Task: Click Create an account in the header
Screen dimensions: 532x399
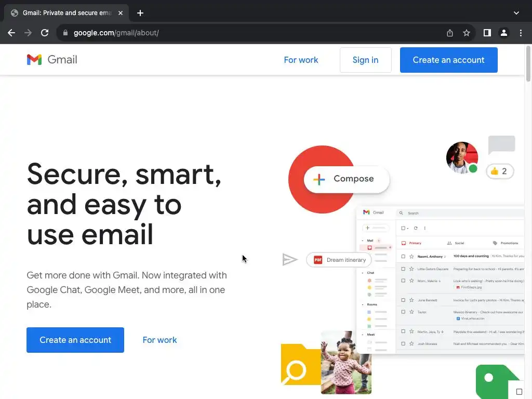Action: pos(448,60)
